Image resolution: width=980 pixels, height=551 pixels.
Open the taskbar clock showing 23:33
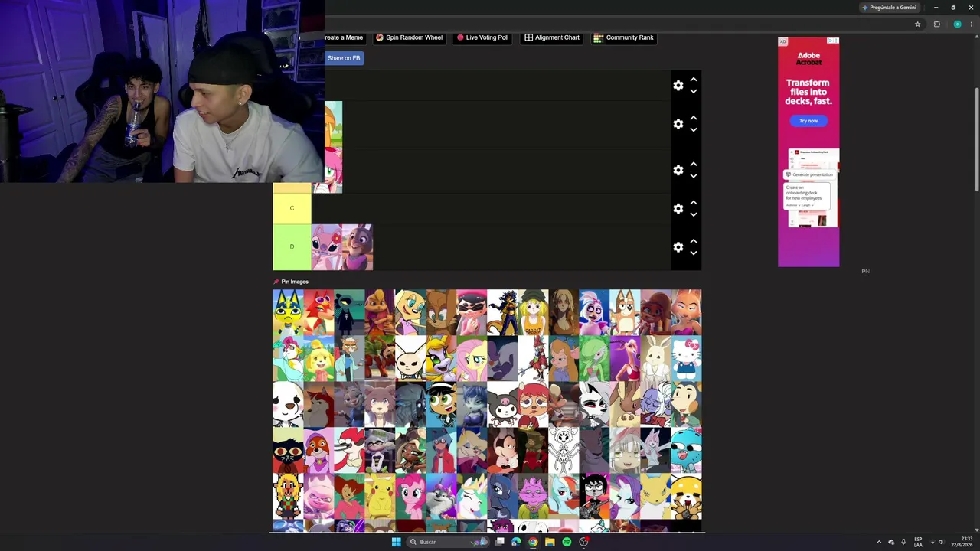click(962, 542)
